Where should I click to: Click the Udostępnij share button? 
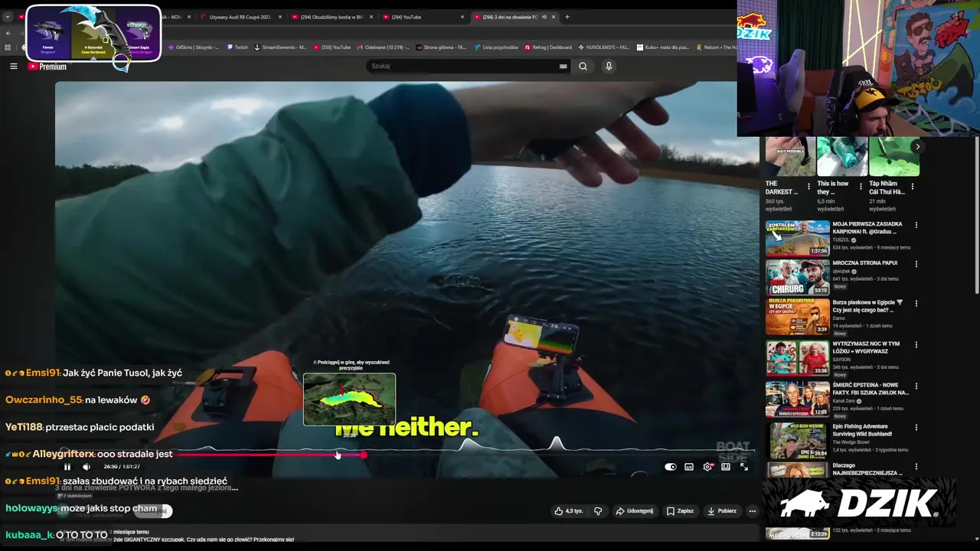coord(634,511)
